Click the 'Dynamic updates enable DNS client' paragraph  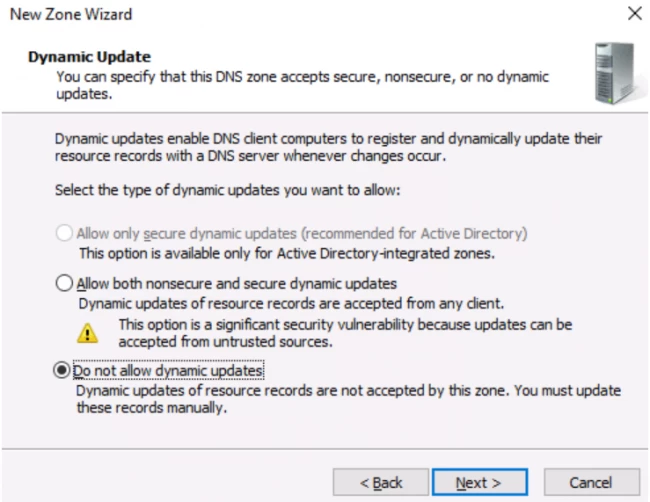click(x=328, y=147)
